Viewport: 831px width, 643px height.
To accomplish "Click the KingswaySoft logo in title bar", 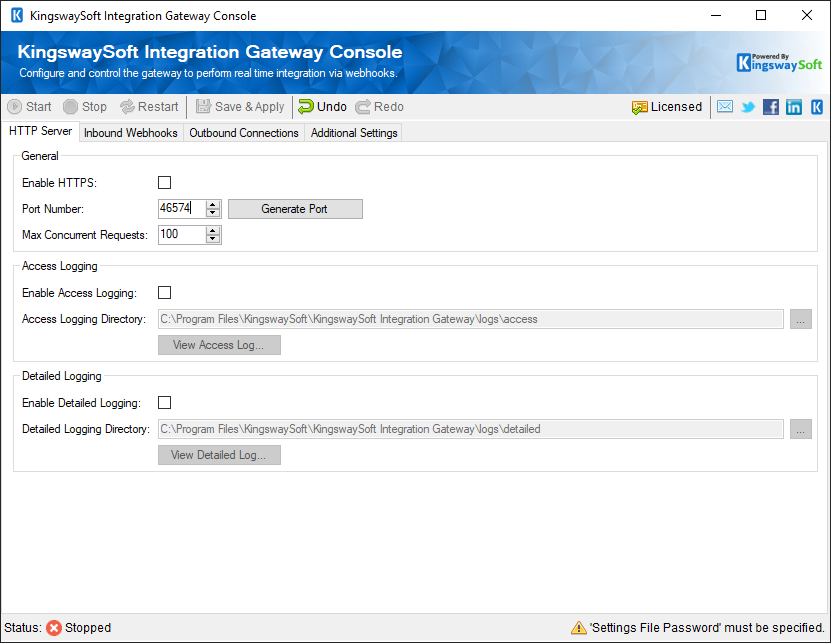I will (x=17, y=15).
